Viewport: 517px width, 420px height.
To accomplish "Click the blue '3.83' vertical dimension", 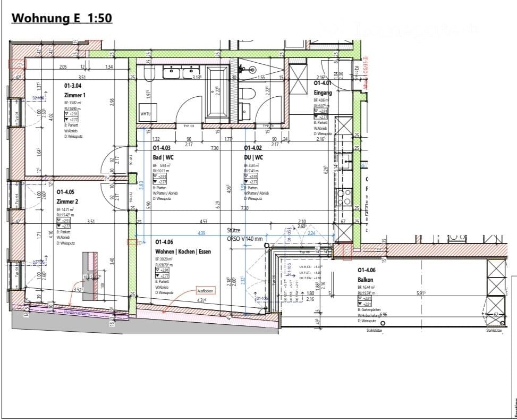I will [141, 185].
